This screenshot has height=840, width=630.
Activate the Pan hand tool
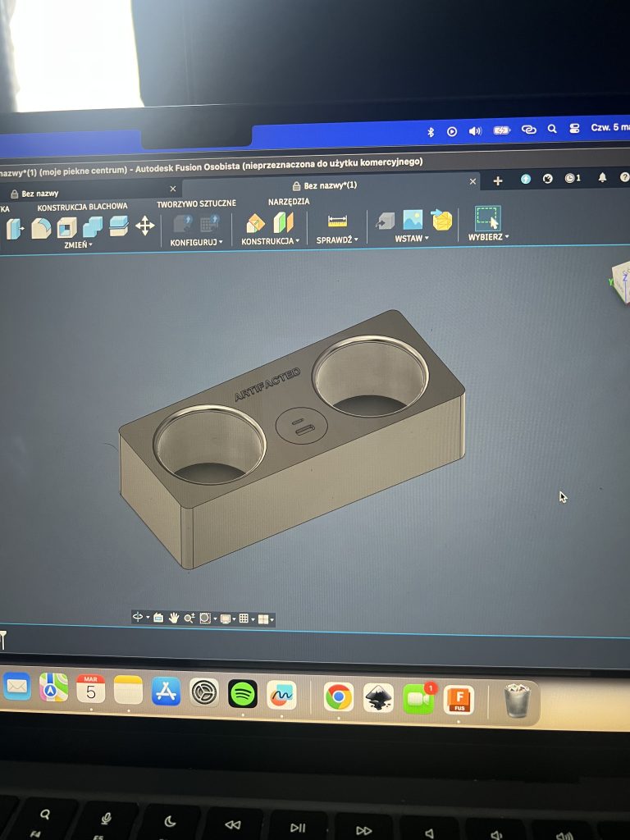pos(174,618)
